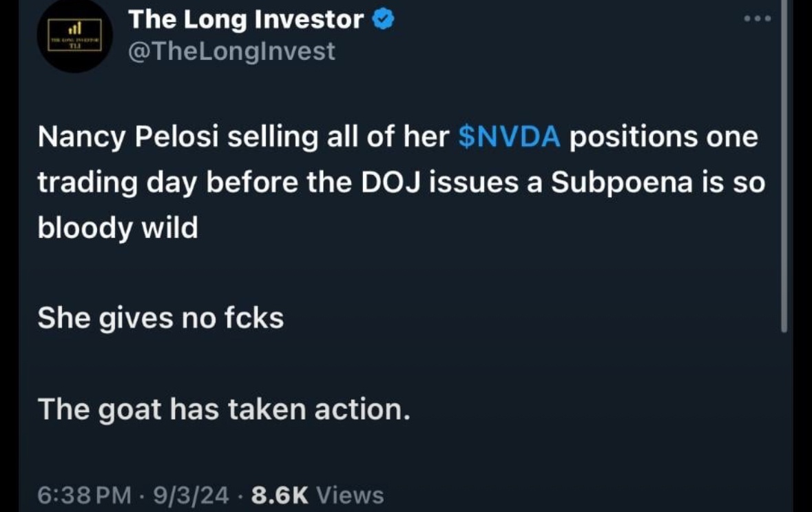
Task: View the 8.6K view count
Action: 280,495
